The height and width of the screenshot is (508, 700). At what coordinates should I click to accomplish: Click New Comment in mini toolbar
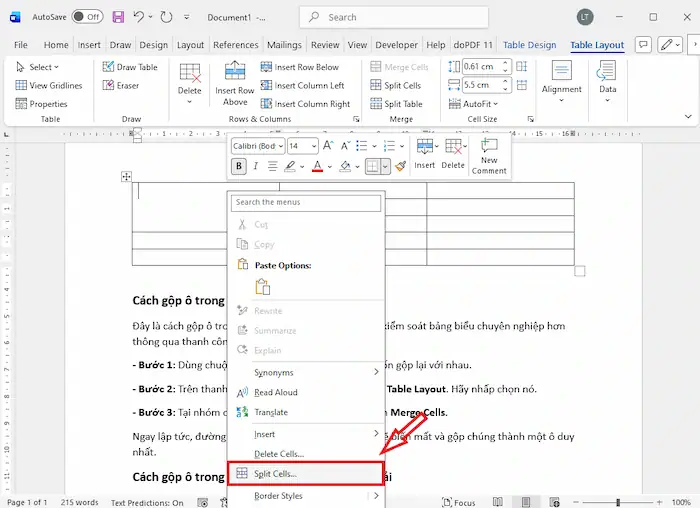[489, 156]
